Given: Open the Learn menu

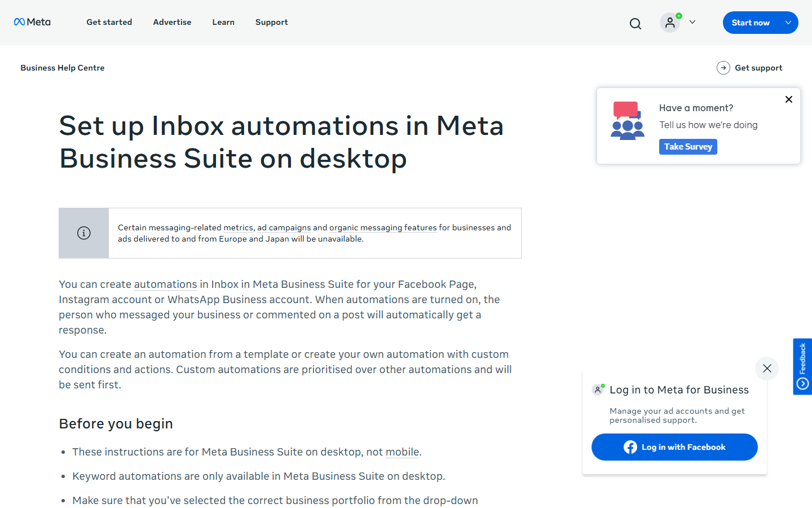Looking at the screenshot, I should click(x=223, y=22).
